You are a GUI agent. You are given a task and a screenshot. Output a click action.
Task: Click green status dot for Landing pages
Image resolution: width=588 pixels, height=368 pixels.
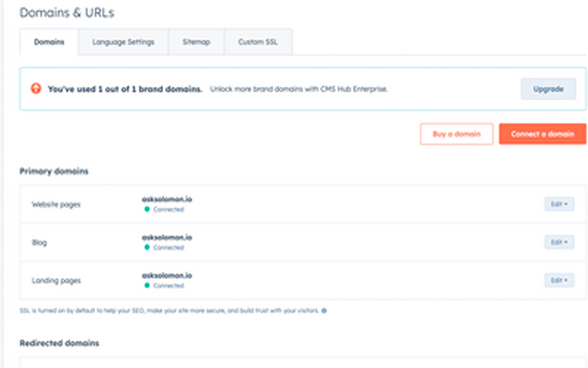click(147, 286)
